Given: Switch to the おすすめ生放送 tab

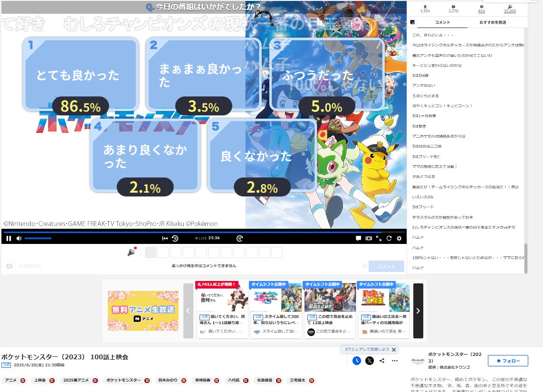Looking at the screenshot, I should 493,22.
